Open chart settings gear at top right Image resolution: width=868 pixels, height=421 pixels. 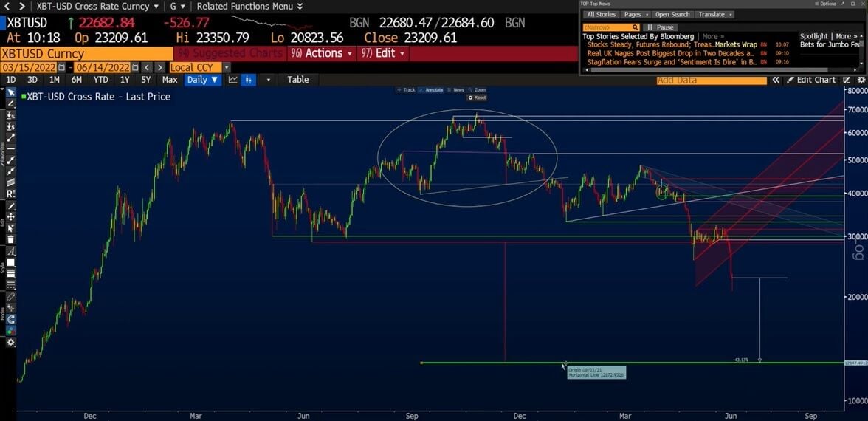click(x=861, y=80)
